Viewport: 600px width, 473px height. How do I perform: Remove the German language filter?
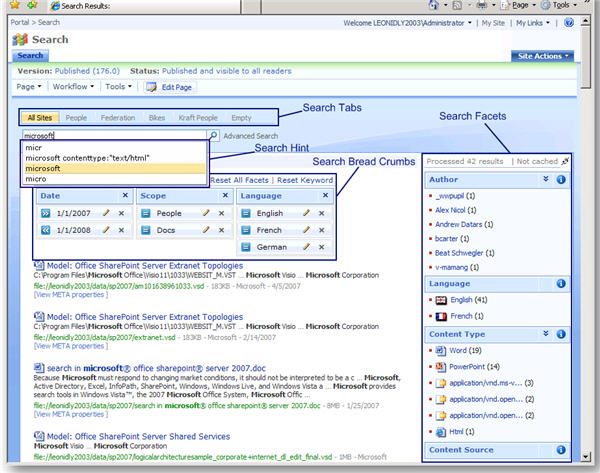[319, 248]
